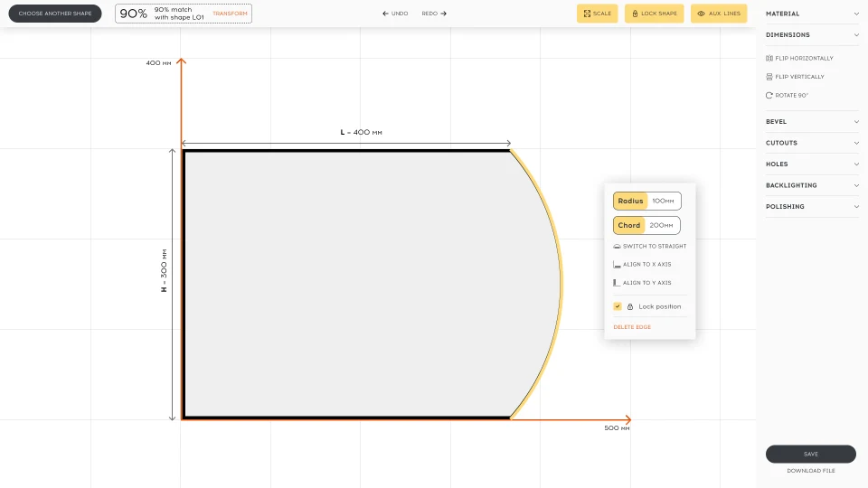Image resolution: width=868 pixels, height=488 pixels.
Task: Expand the Bevel section chevron
Action: [x=856, y=122]
